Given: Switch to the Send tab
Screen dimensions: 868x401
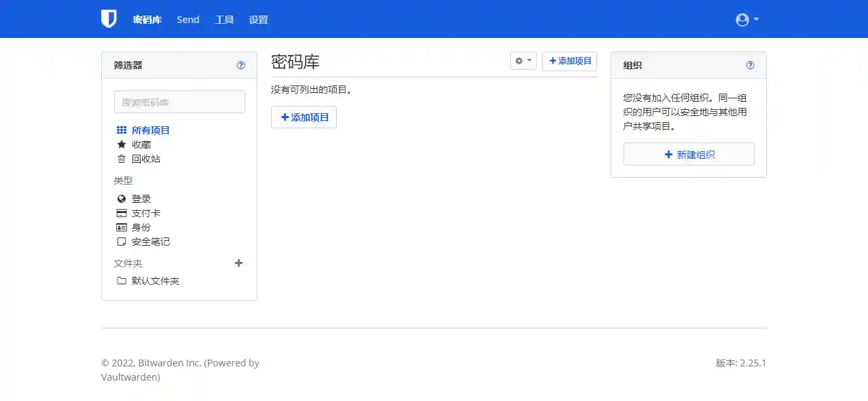Looking at the screenshot, I should pyautogui.click(x=188, y=20).
